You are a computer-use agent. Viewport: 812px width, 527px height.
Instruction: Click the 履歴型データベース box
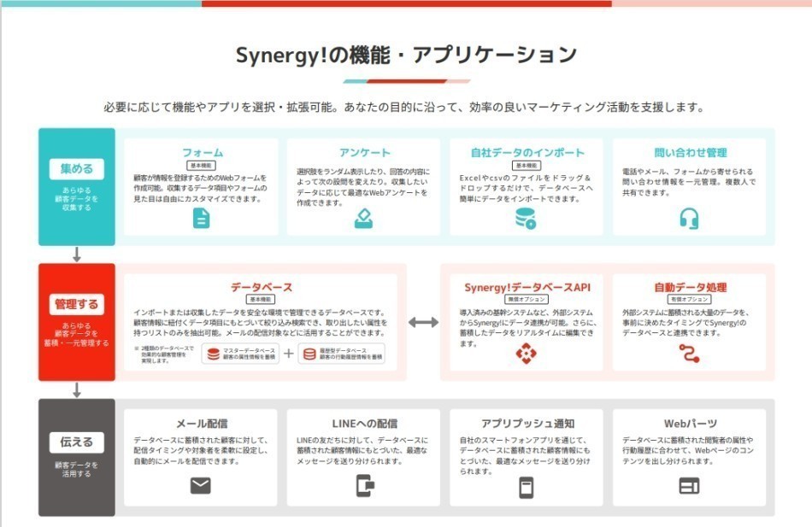click(x=341, y=354)
